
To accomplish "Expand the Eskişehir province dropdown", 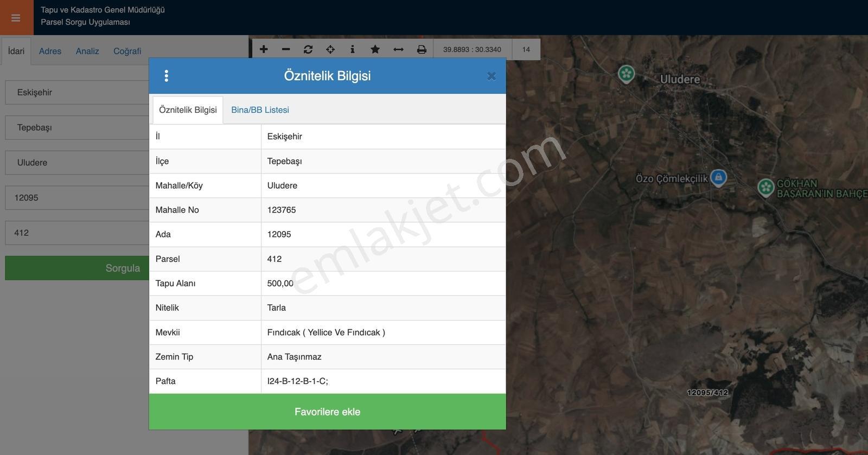I will pyautogui.click(x=77, y=92).
